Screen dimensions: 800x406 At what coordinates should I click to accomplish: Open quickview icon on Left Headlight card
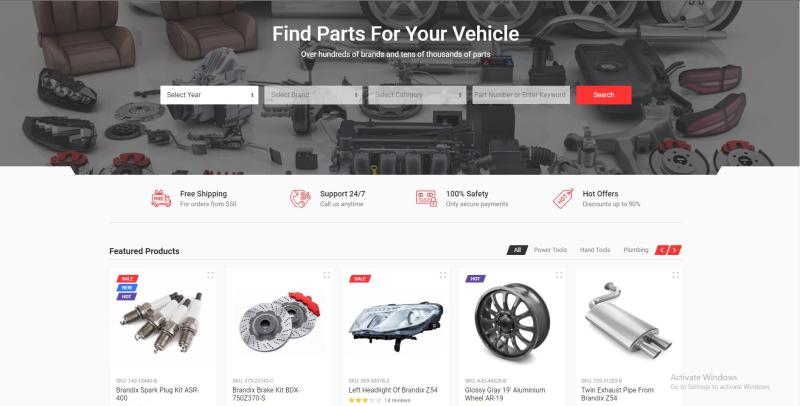point(443,275)
